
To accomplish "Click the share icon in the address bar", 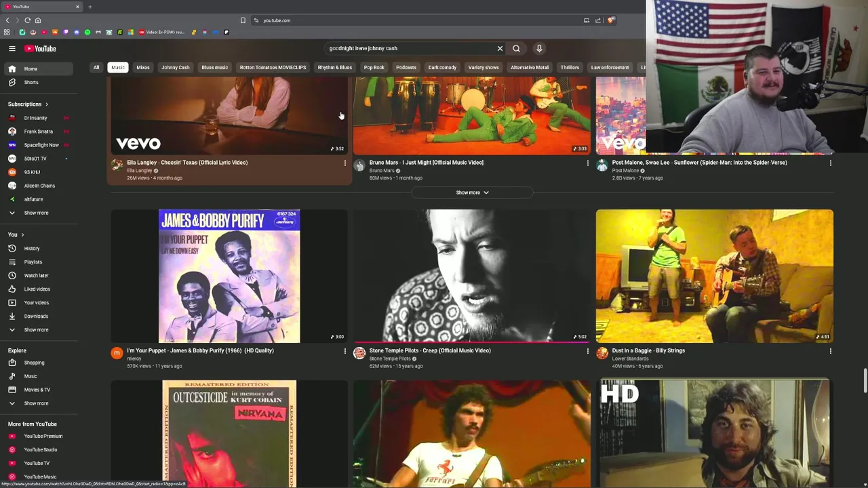I will pyautogui.click(x=598, y=20).
